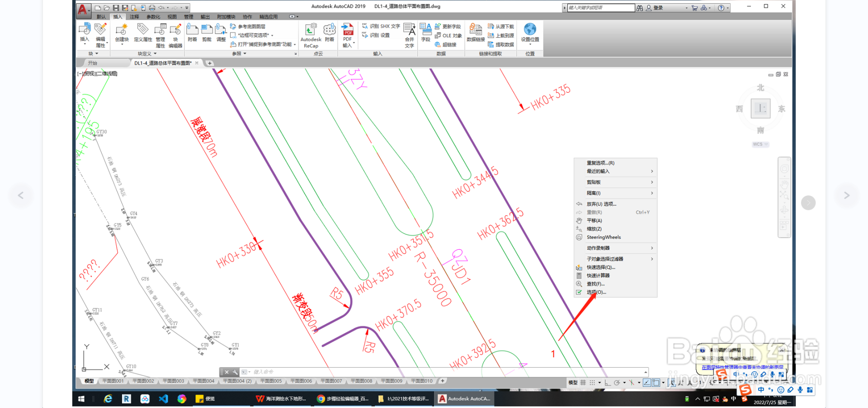Choose Options (选项(O)...) in context menu
The image size is (868, 408).
[x=615, y=292]
